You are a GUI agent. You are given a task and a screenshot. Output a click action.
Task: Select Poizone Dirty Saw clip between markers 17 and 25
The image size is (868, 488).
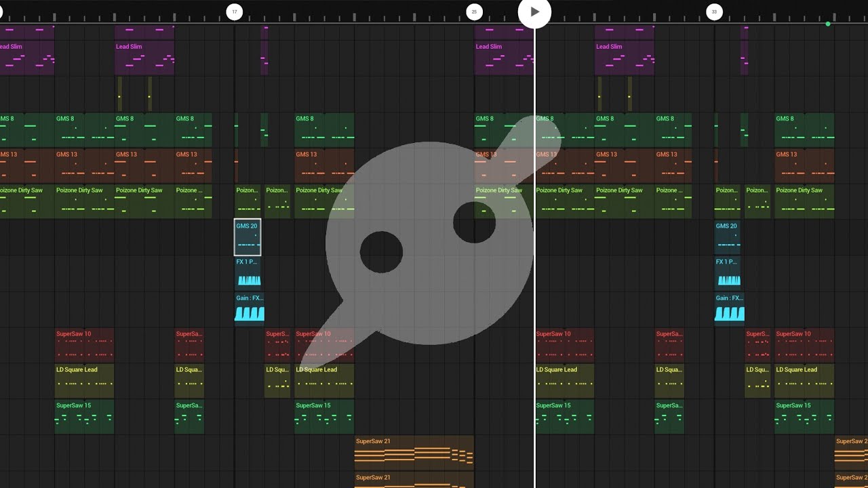tap(324, 201)
